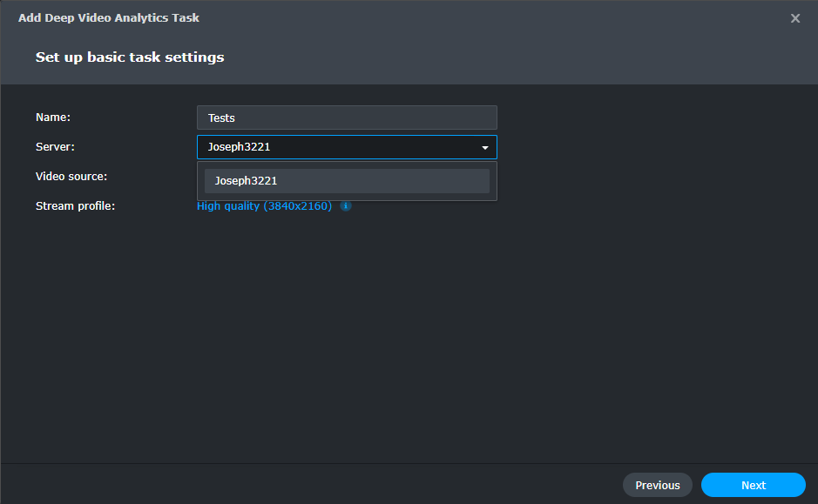Click the info icon beside Stream profile
Viewport: 818px width, 504px height.
click(346, 206)
